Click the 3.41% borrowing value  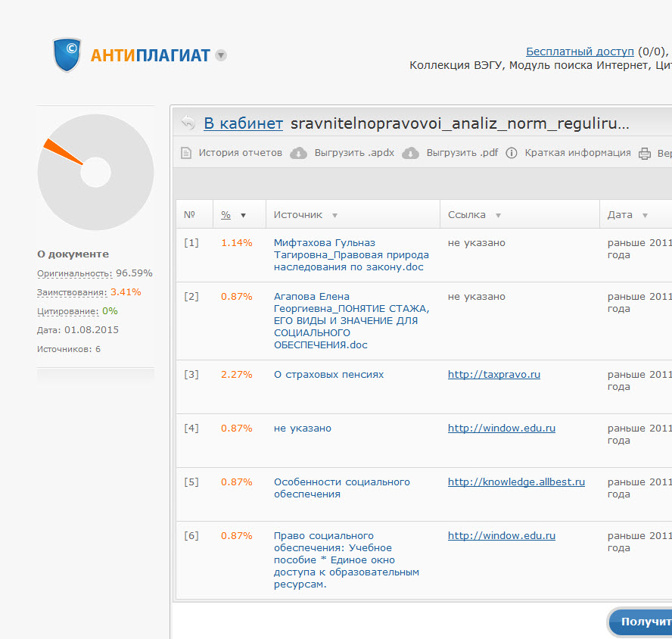pos(126,292)
